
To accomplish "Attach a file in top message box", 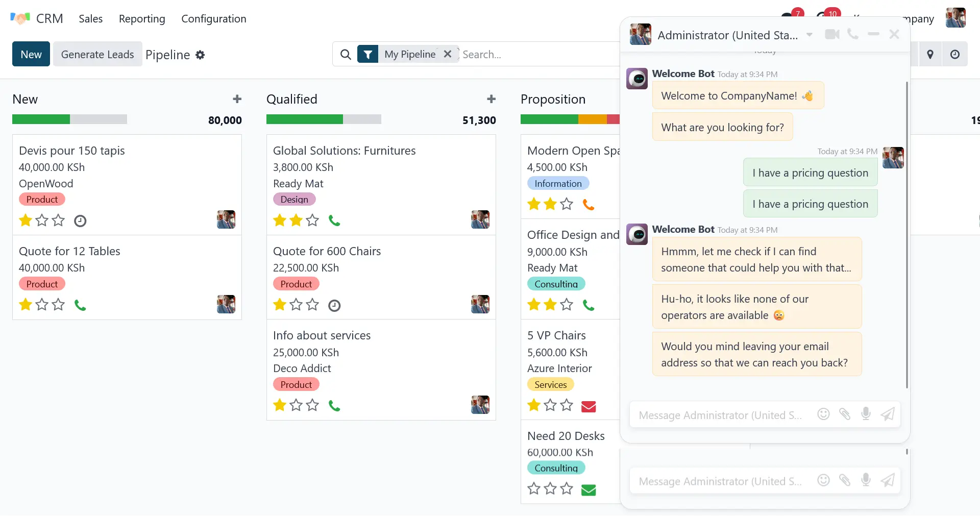I will [845, 414].
